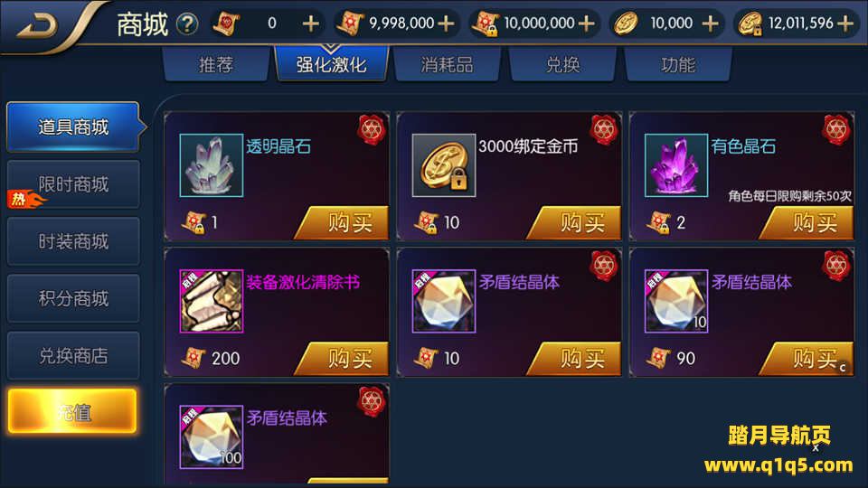Click the 3000绑定金币 gold coin icon
Image resolution: width=868 pixels, height=488 pixels.
(443, 165)
